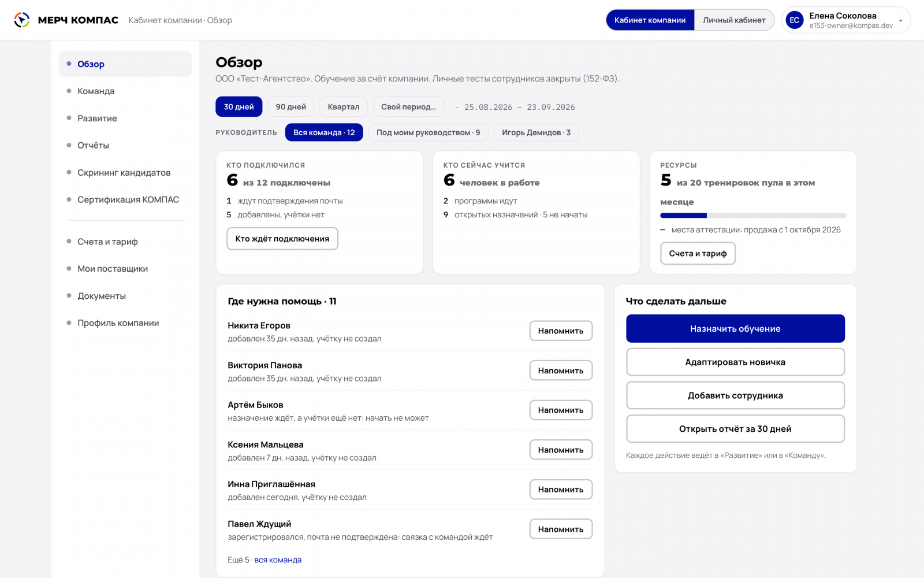Open Обзор in the sidebar
Viewport: 924px width, 578px height.
[125, 64]
